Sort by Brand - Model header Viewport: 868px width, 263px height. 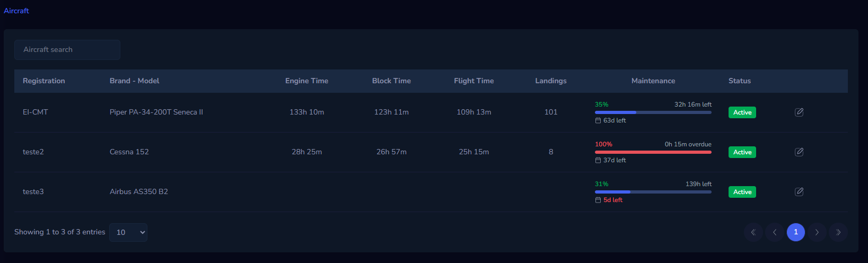(134, 81)
